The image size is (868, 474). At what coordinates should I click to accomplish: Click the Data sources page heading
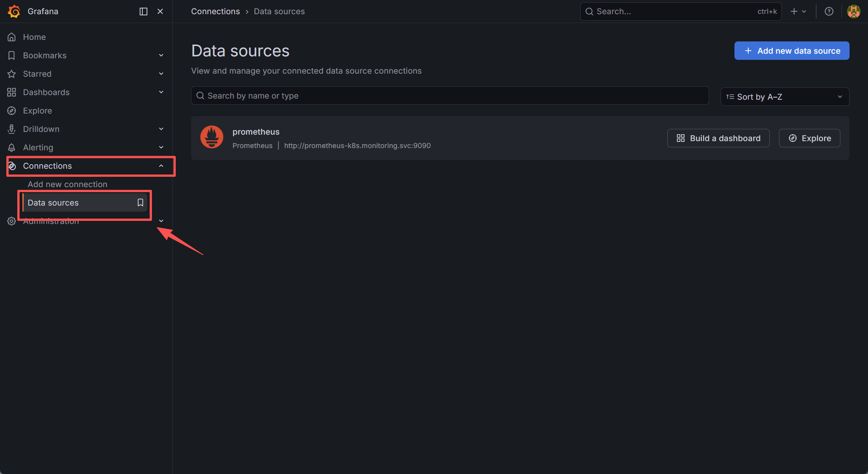pos(240,51)
